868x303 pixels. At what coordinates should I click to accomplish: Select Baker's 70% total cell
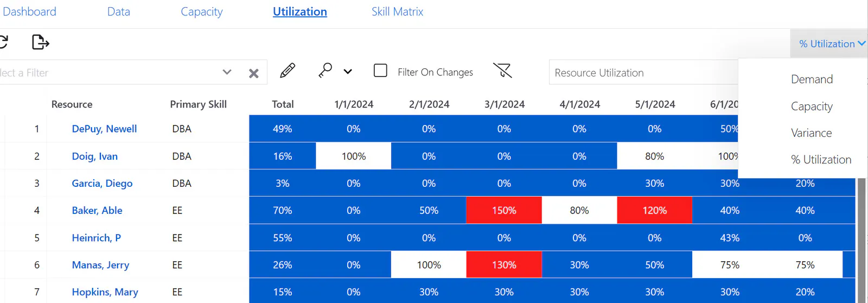point(282,210)
